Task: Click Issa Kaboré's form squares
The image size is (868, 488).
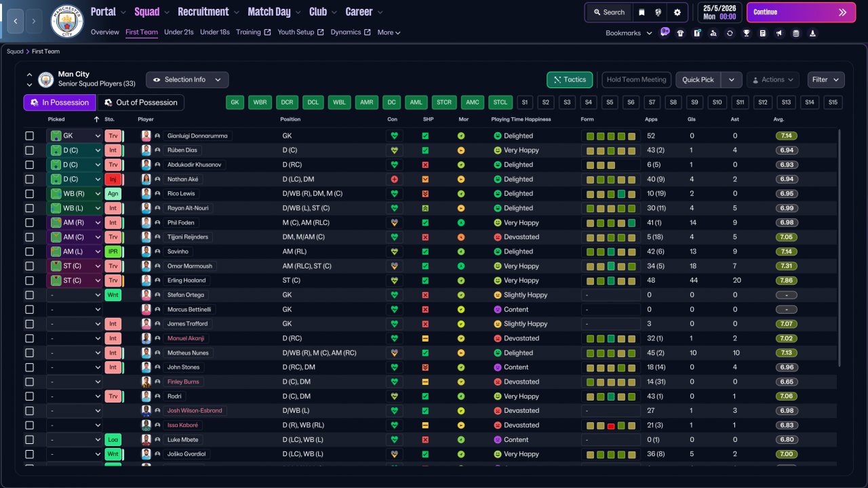Action: pos(611,426)
